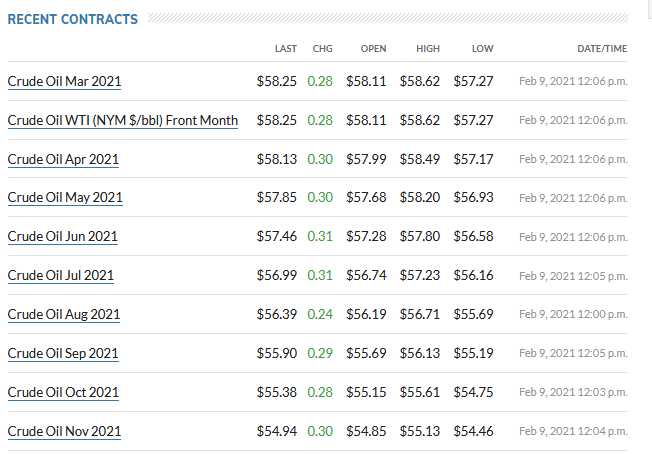Click the Crude Oil Jul 2021 link
The height and width of the screenshot is (454, 652).
61,276
